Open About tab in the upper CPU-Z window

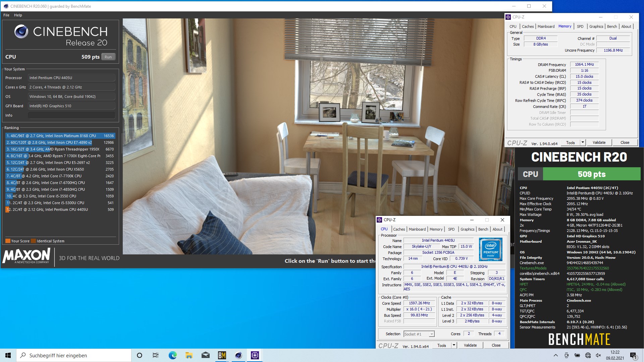626,26
